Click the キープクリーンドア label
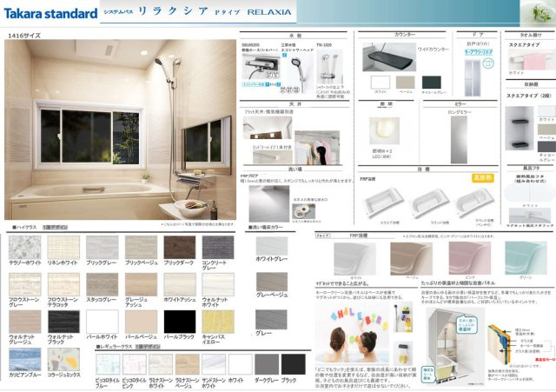 click(479, 52)
